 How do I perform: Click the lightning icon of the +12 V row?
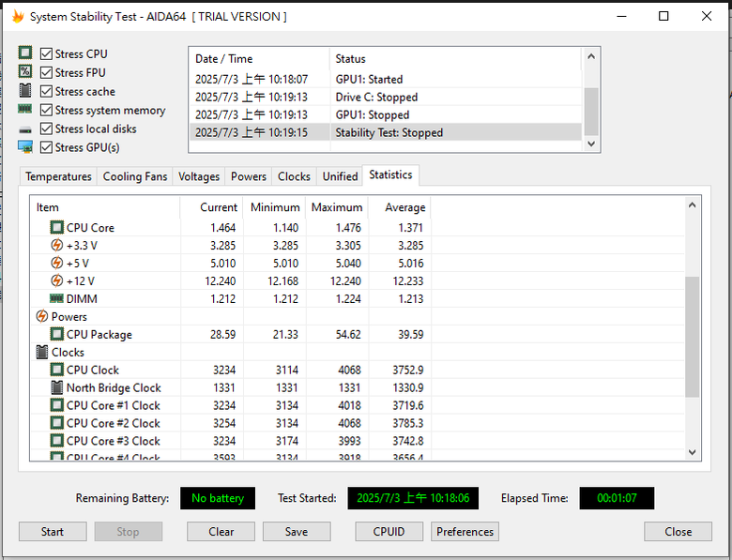tap(56, 280)
